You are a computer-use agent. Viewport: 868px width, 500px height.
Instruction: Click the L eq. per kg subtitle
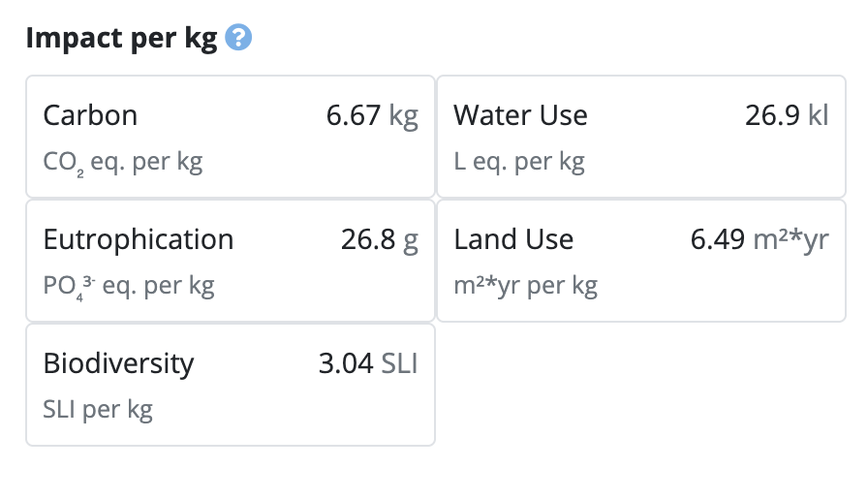coord(519,162)
